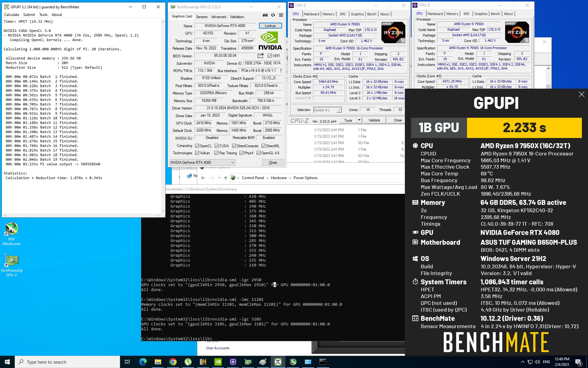Click the NVIDIA logo in GPU-Z
This screenshot has width=588, height=368.
click(x=270, y=41)
